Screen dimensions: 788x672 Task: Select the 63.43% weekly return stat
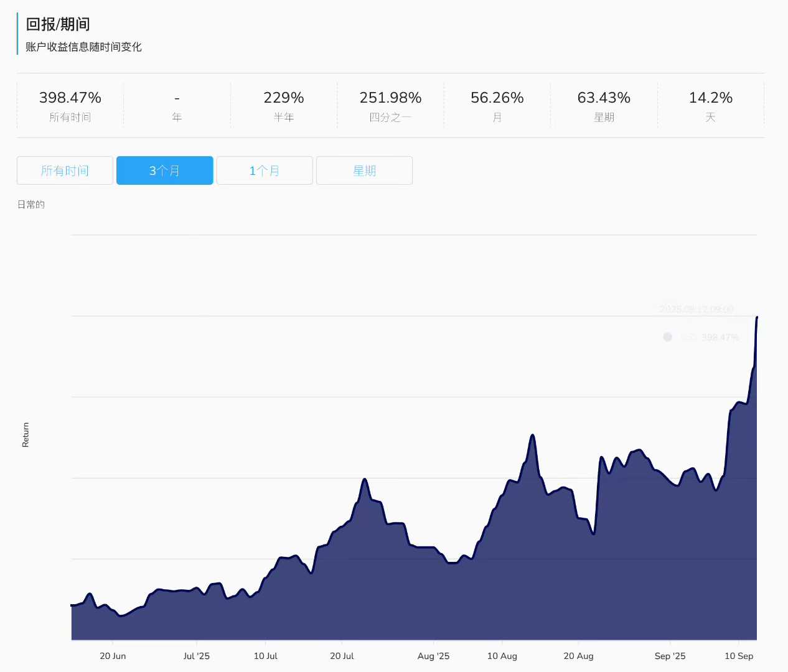(x=604, y=98)
